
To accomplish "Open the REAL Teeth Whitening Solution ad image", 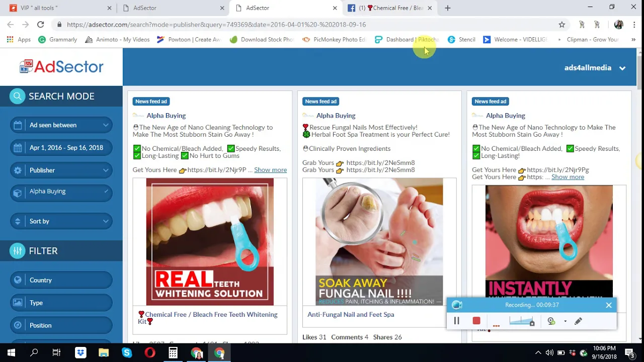I will click(210, 242).
